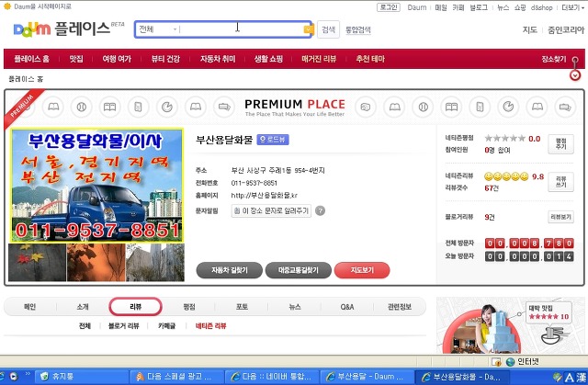Image resolution: width=588 pixels, height=385 pixels.
Task: Open the 쇼핑 link in top bar
Action: 520,7
